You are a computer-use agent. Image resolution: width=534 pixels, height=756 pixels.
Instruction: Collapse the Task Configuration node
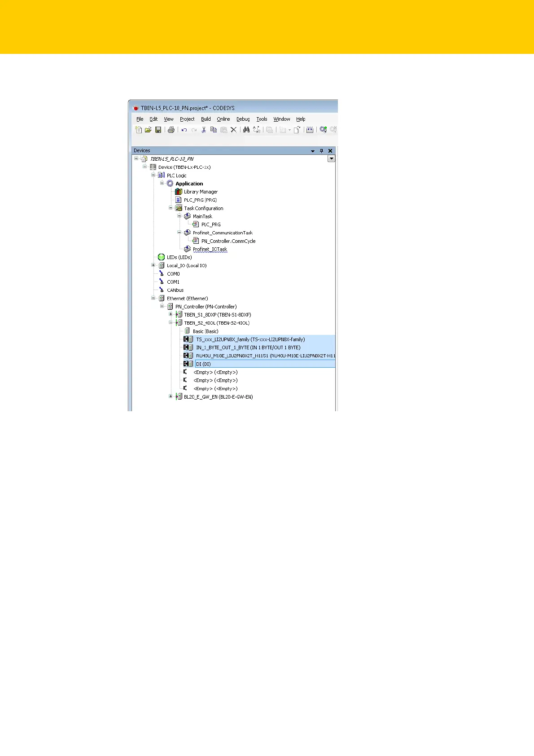coord(171,208)
